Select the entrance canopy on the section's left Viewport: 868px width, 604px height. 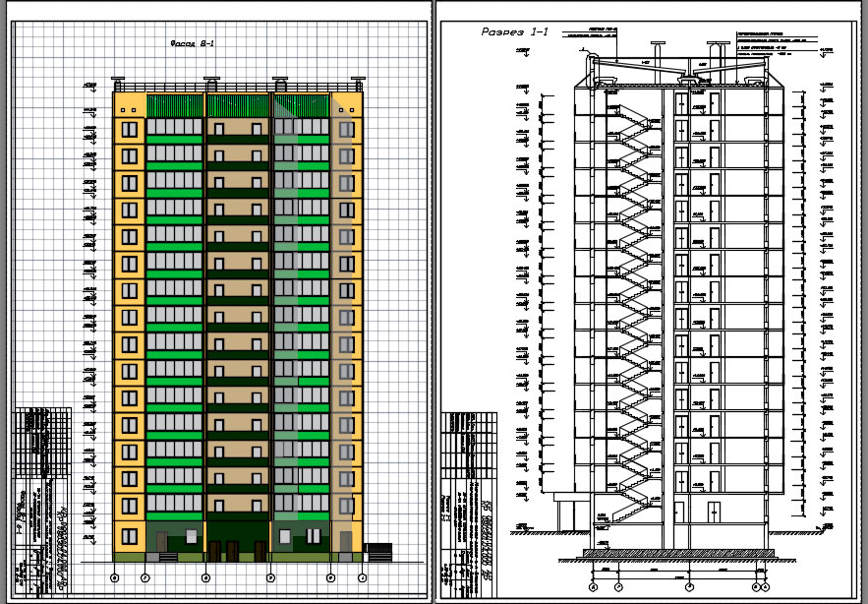pos(572,512)
